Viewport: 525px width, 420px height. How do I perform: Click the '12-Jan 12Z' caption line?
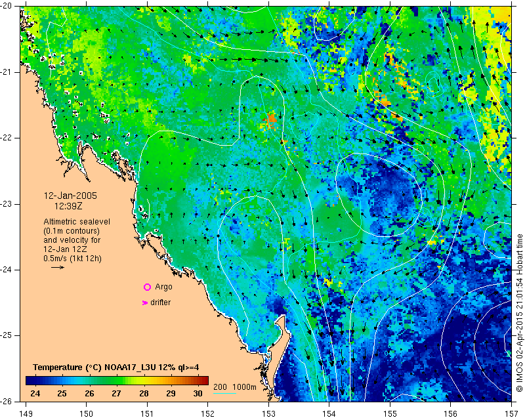pyautogui.click(x=64, y=249)
